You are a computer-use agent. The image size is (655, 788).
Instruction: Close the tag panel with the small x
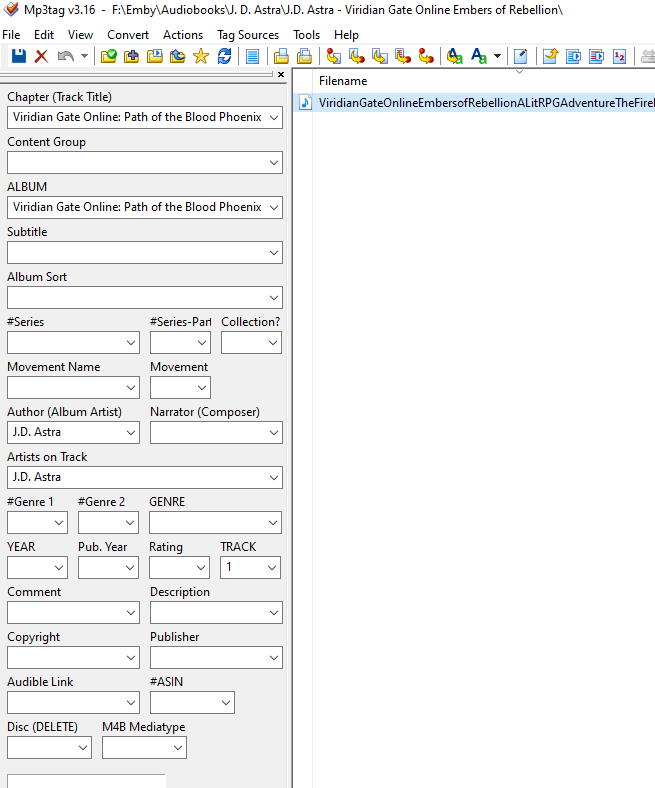[x=281, y=74]
